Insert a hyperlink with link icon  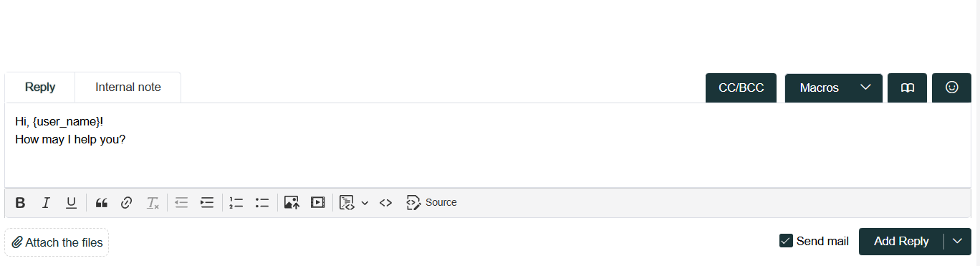[x=127, y=203]
